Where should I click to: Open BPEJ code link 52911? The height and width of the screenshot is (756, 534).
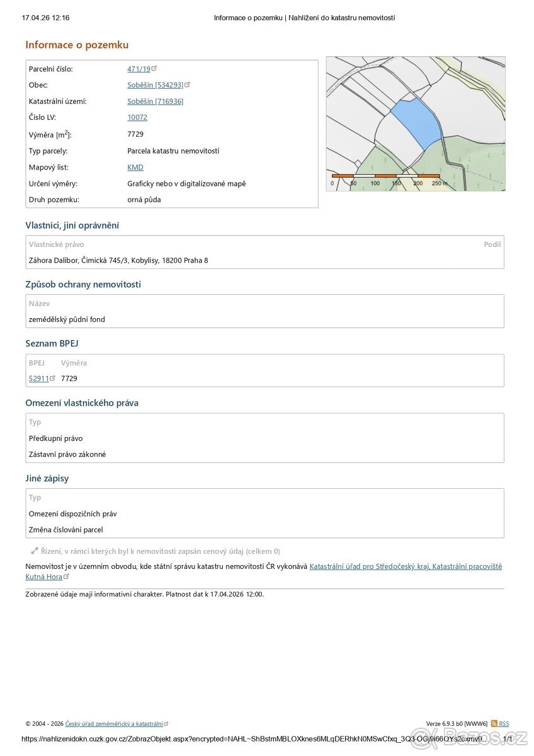(x=38, y=379)
